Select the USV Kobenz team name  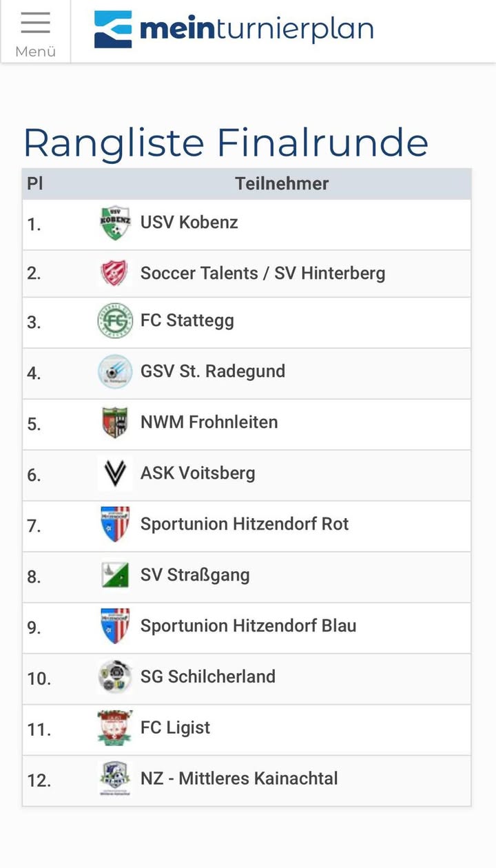coord(189,223)
